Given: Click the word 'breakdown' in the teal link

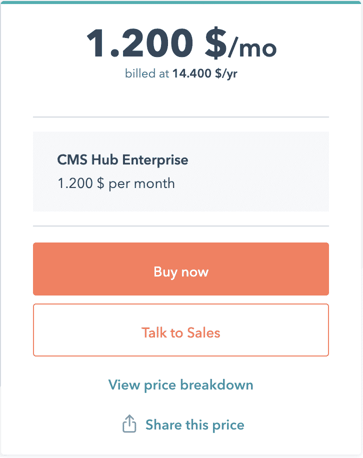Looking at the screenshot, I should [x=217, y=385].
